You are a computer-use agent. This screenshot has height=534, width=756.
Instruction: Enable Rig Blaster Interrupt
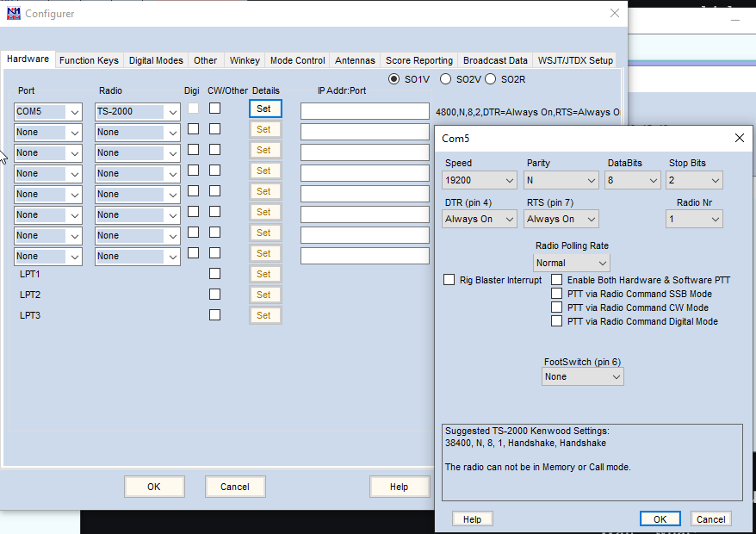(449, 279)
